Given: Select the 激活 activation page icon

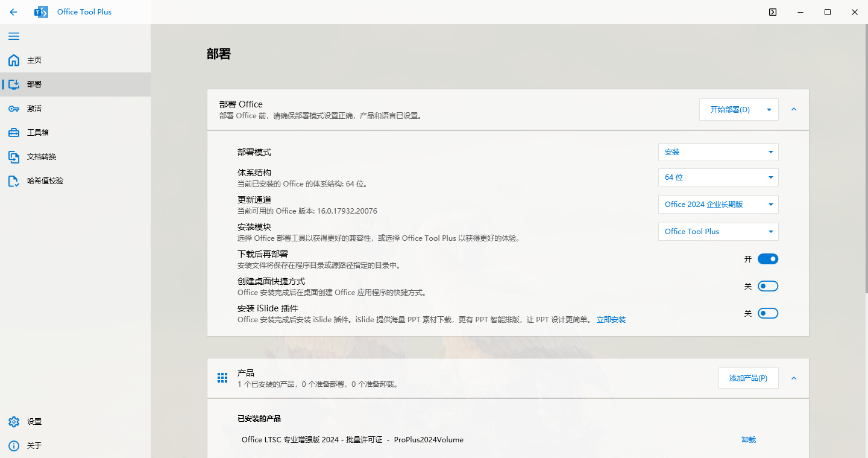Looking at the screenshot, I should coord(13,108).
